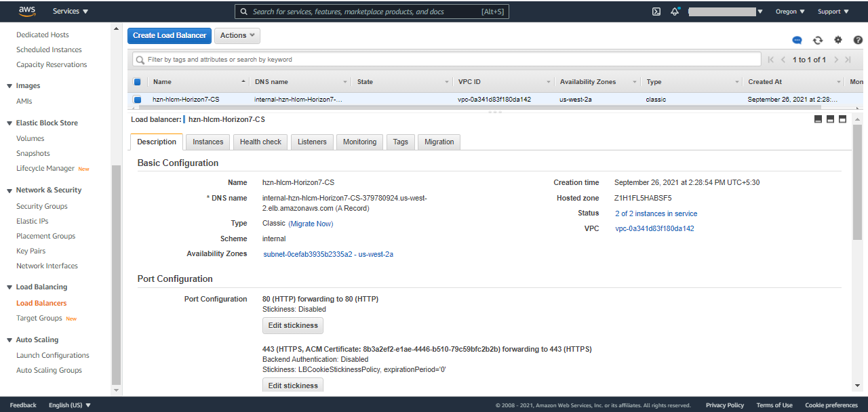
Task: Open the notifications bell
Action: (674, 11)
